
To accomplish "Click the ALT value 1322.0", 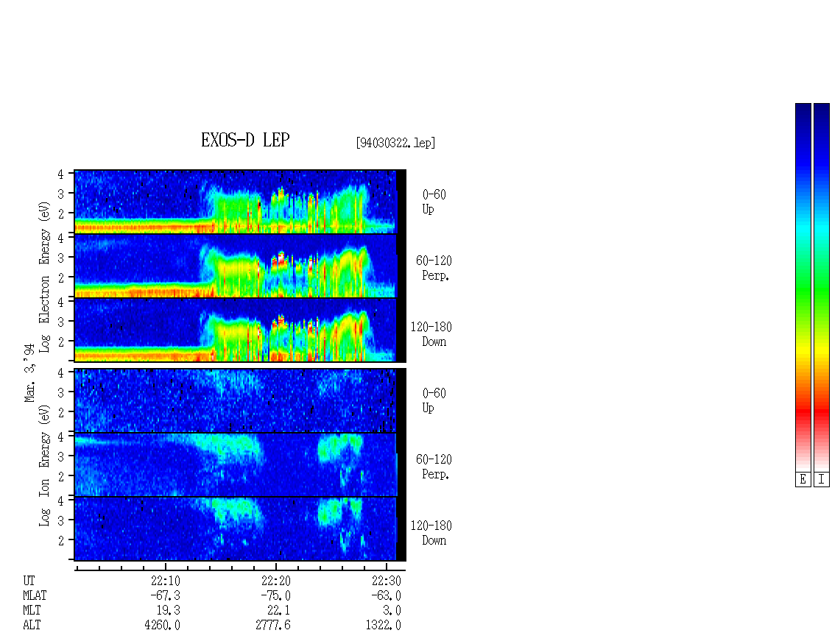I will coord(383,625).
